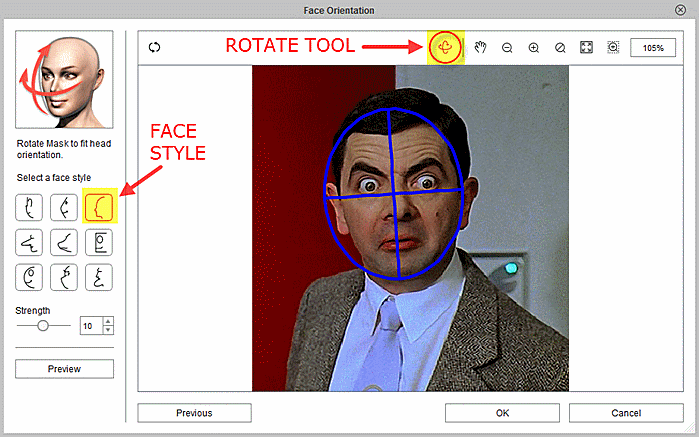Click the reset orientation arrows icon
The height and width of the screenshot is (437, 699).
(x=154, y=47)
